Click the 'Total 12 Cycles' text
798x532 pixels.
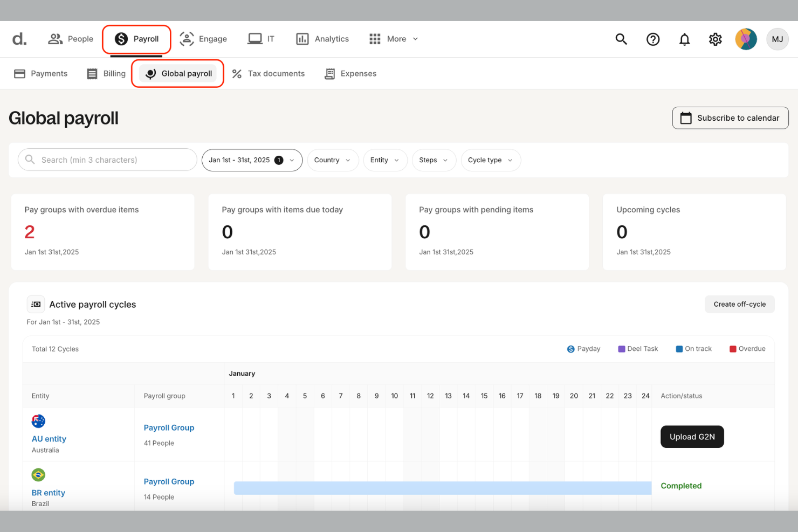pyautogui.click(x=55, y=349)
